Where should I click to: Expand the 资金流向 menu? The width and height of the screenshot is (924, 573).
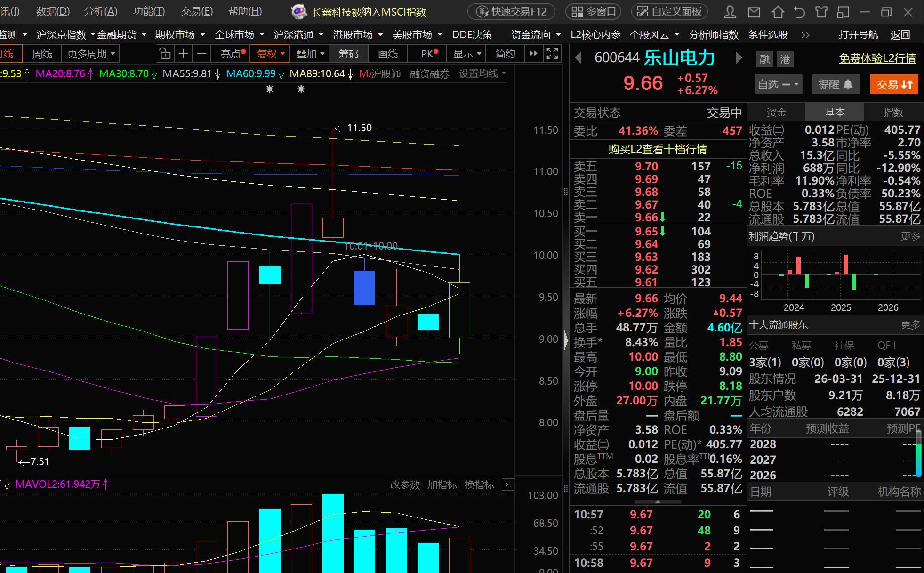[x=536, y=35]
